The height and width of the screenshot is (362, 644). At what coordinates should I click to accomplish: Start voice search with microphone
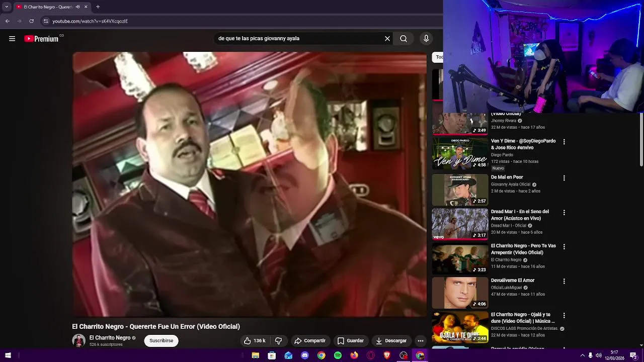tap(426, 39)
